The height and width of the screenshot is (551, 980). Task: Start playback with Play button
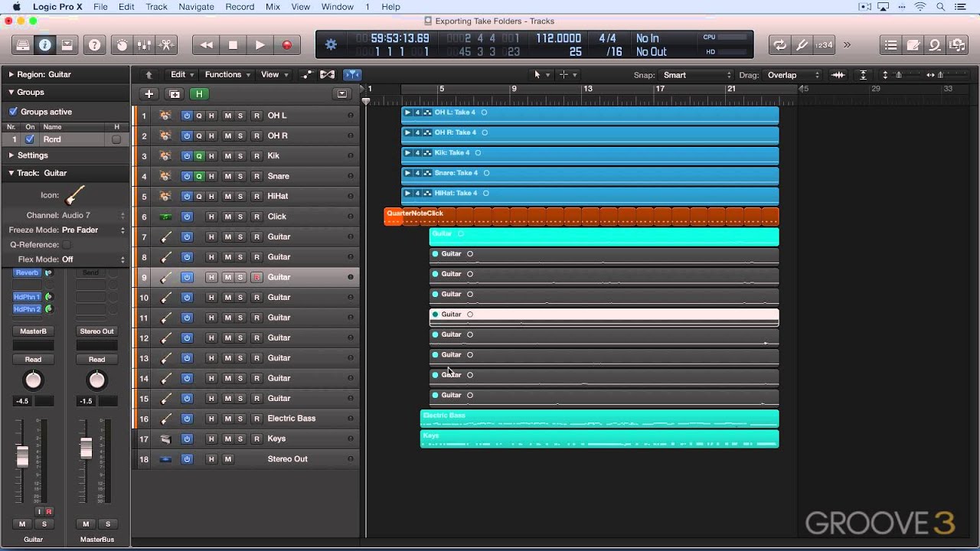260,45
